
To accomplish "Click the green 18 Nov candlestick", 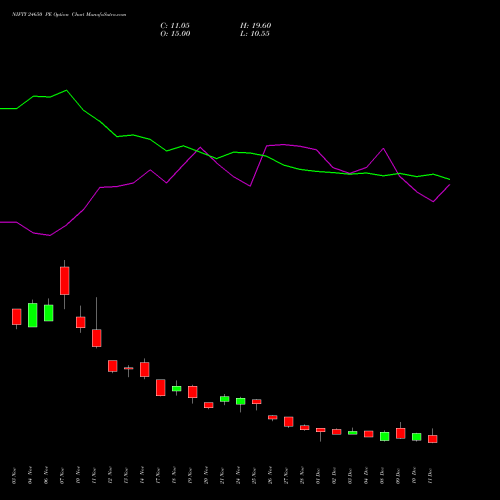I will (x=177, y=388).
